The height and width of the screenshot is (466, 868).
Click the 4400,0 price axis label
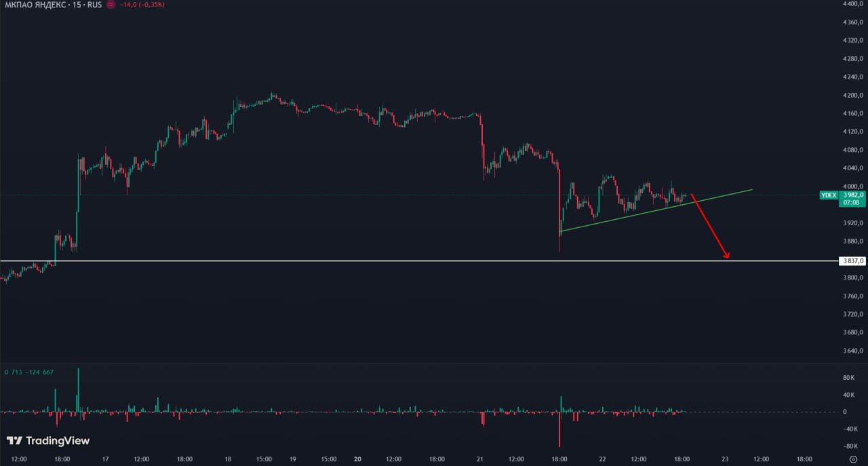tap(852, 4)
